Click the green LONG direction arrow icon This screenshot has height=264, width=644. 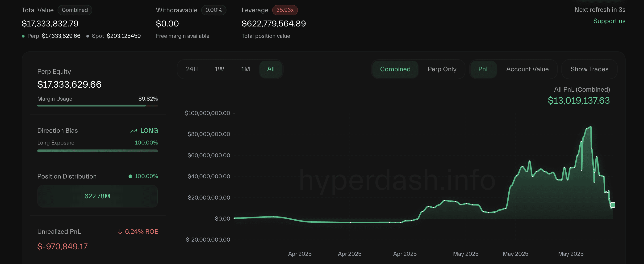click(134, 130)
